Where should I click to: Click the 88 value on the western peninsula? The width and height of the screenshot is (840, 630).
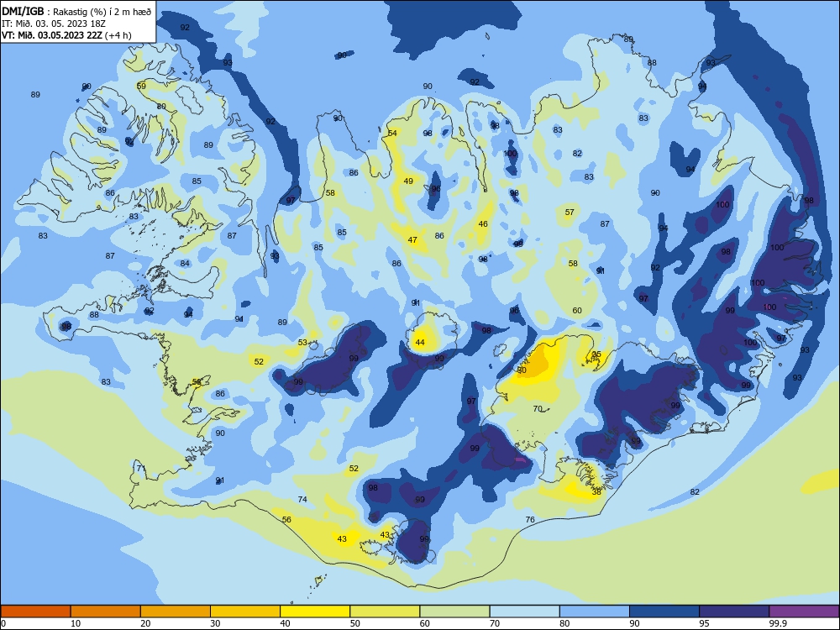click(x=94, y=314)
